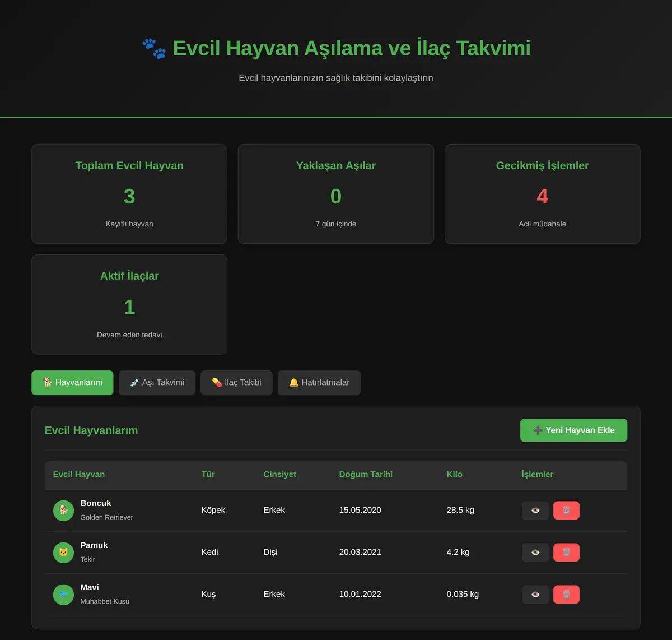Click the Kayıtlı hayvan label
The image size is (672, 640).
pos(129,224)
